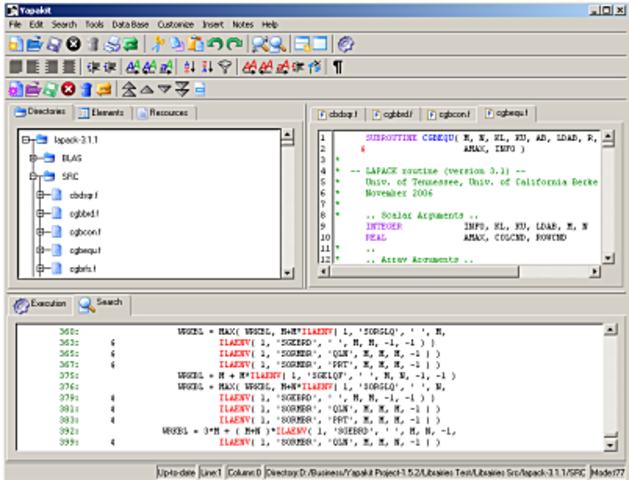Switch to the cbdsqr.f editor tab
The width and height of the screenshot is (629, 480).
point(338,114)
